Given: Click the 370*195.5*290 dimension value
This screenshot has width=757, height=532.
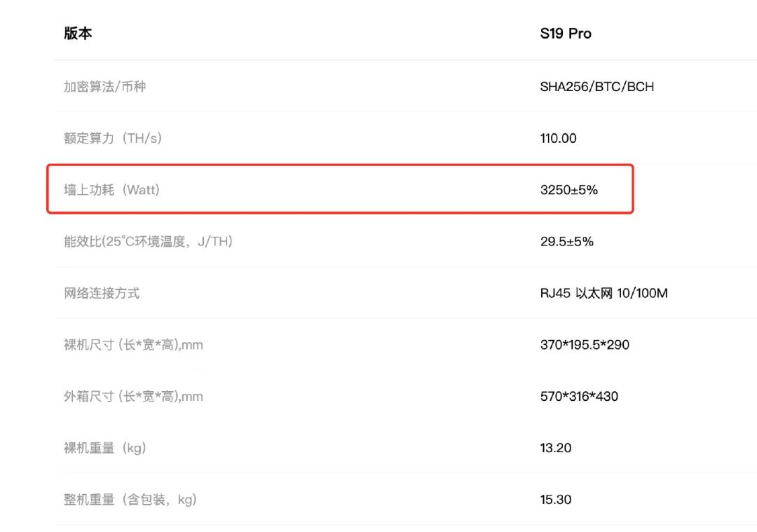Looking at the screenshot, I should click(x=585, y=345).
